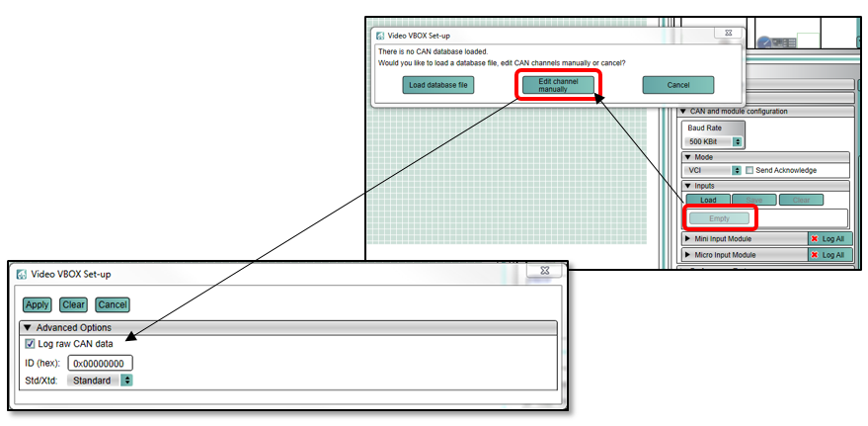This screenshot has width=868, height=426.
Task: Click the Video VBOX icon in upper dialog title
Action: pos(380,36)
